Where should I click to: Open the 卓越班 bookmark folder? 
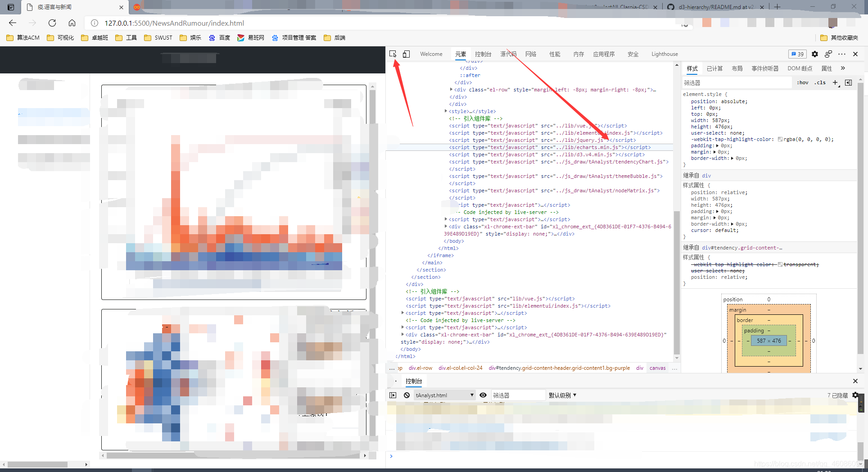(95, 38)
